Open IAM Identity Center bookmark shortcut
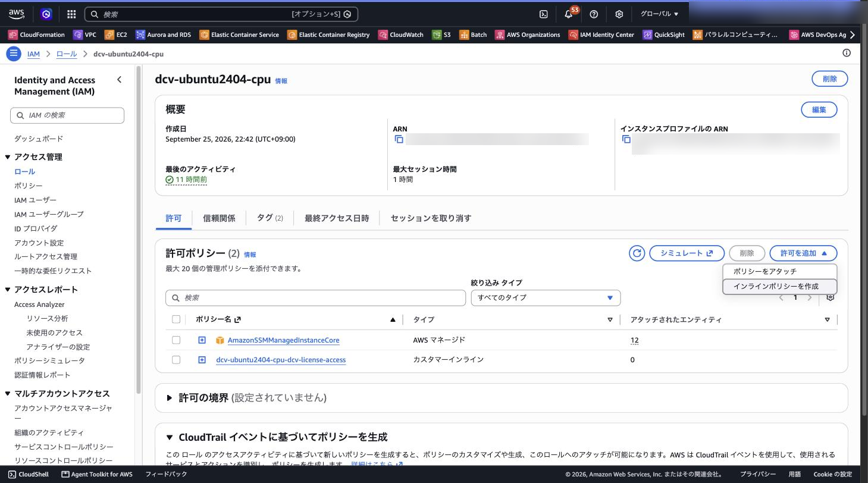Image resolution: width=868 pixels, height=483 pixels. point(601,34)
